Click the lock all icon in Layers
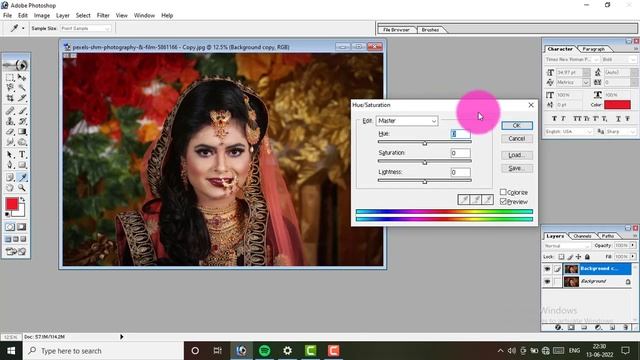Image resolution: width=640 pixels, height=360 pixels. point(587,257)
